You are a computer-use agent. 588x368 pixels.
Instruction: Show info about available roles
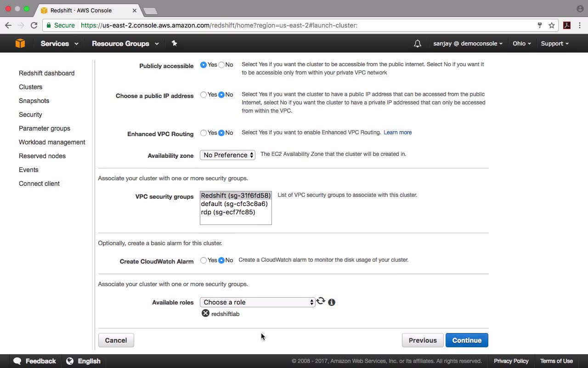332,302
